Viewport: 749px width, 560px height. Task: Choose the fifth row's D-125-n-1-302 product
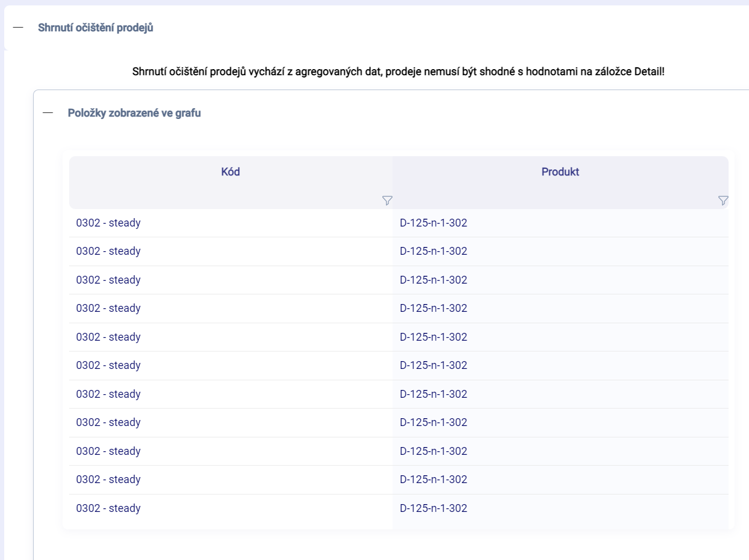[433, 337]
